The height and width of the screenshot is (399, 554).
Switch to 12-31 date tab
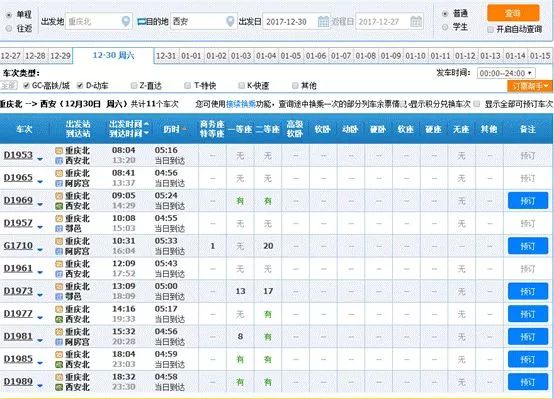(x=166, y=56)
